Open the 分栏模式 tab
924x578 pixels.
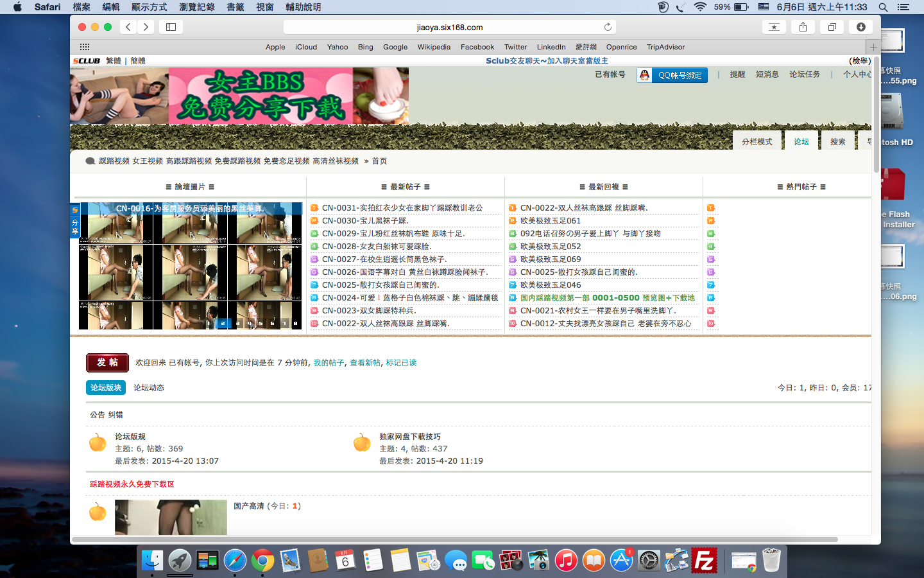(757, 141)
